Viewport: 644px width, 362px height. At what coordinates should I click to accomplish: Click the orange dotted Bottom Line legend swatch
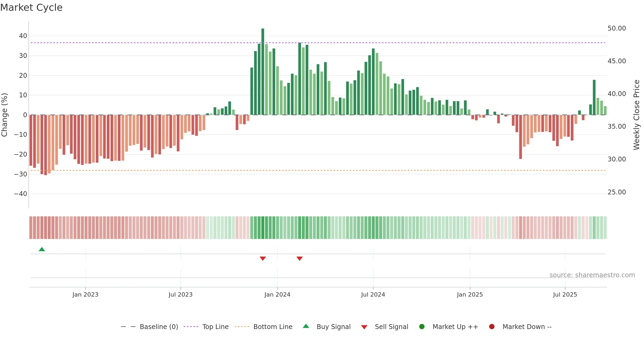[242, 327]
